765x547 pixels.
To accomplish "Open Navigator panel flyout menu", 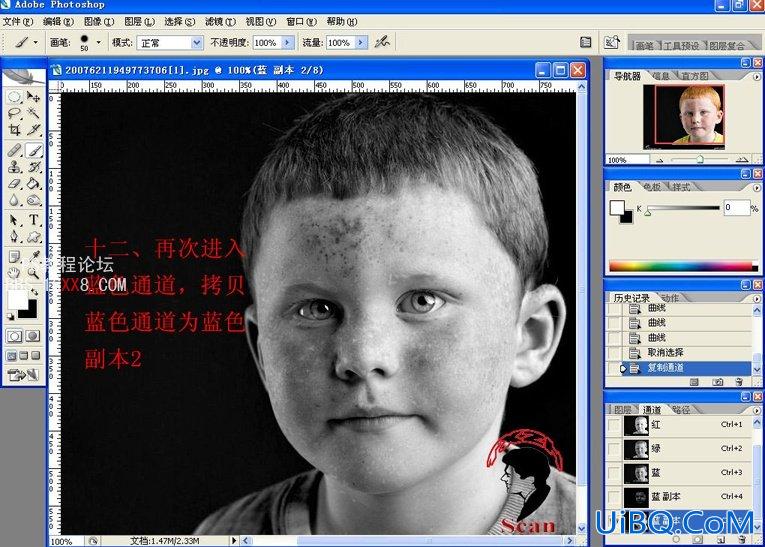I will [756, 77].
